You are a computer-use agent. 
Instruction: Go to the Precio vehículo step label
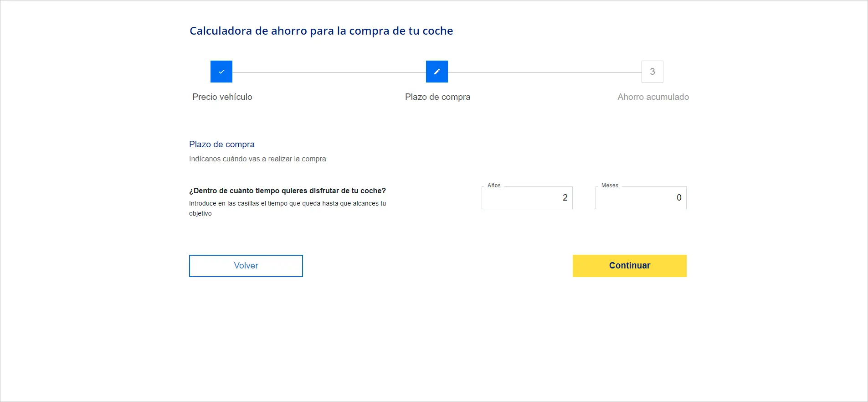click(x=222, y=97)
